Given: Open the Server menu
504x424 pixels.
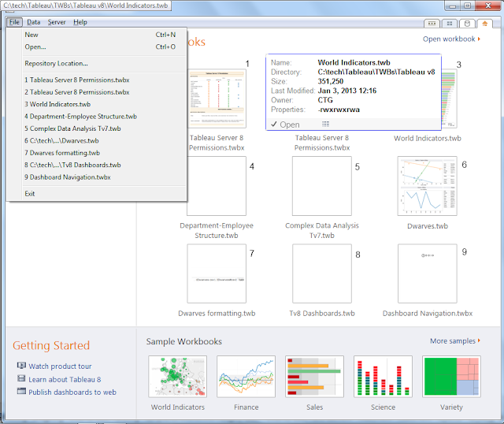Looking at the screenshot, I should click(x=57, y=22).
